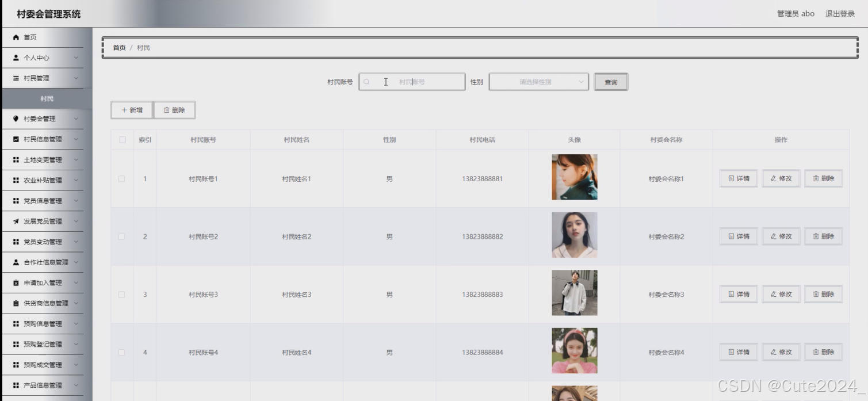Screen dimensions: 868x401
Task: Click the trash icon on toolbar 删除 button
Action: tap(167, 110)
